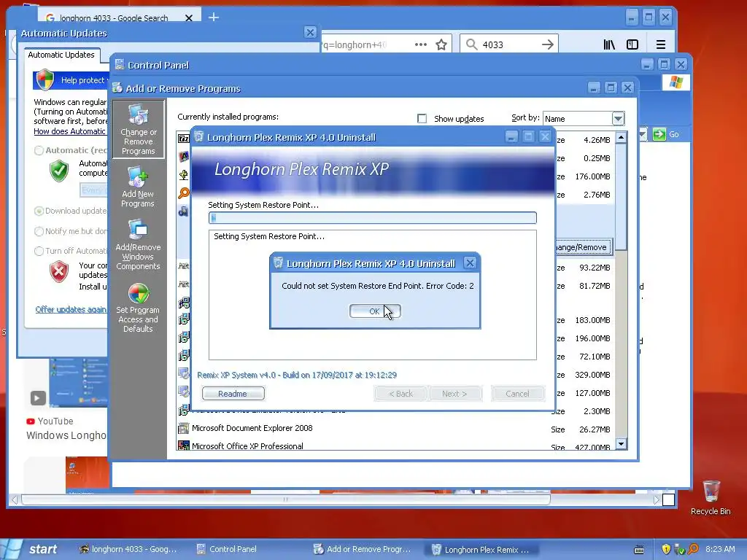Select the Change or Remove Programs sidebar icon

(138, 130)
